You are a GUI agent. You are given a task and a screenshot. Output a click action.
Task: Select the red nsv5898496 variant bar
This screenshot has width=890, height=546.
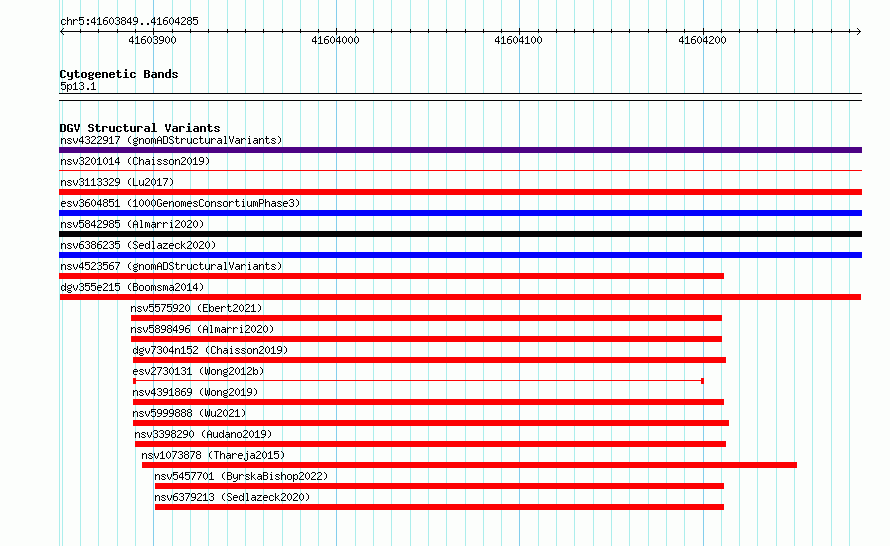point(426,339)
